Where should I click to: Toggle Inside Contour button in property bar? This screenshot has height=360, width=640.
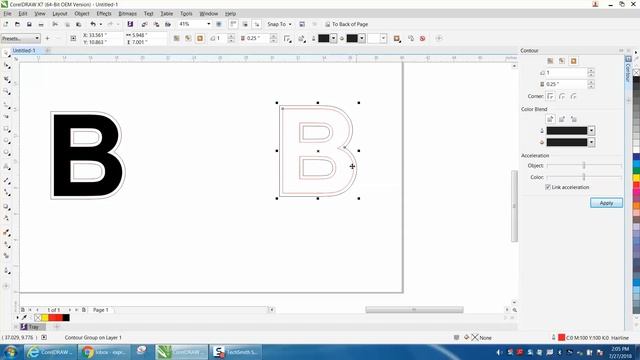pos(188,38)
